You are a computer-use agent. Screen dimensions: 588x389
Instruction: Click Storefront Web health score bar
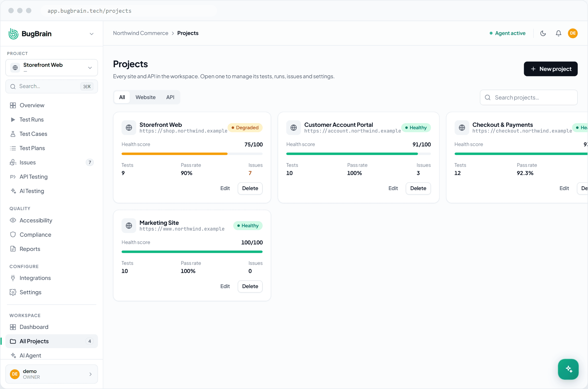tap(192, 154)
